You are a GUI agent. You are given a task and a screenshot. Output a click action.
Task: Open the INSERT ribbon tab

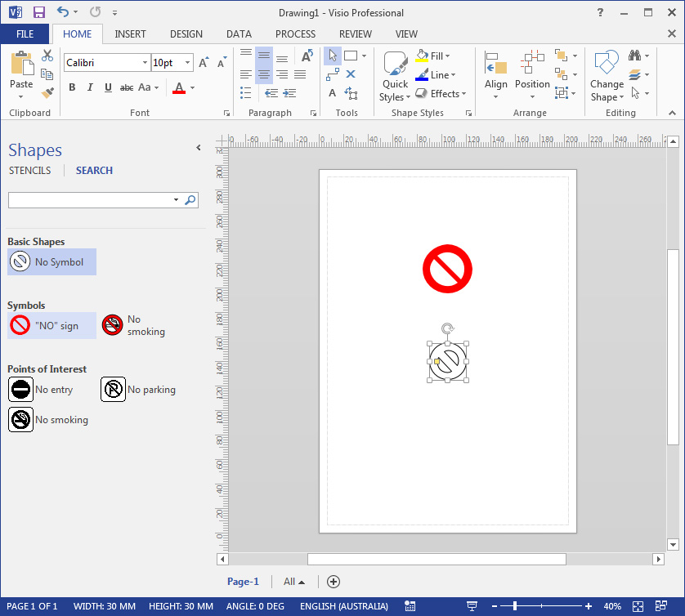click(131, 34)
